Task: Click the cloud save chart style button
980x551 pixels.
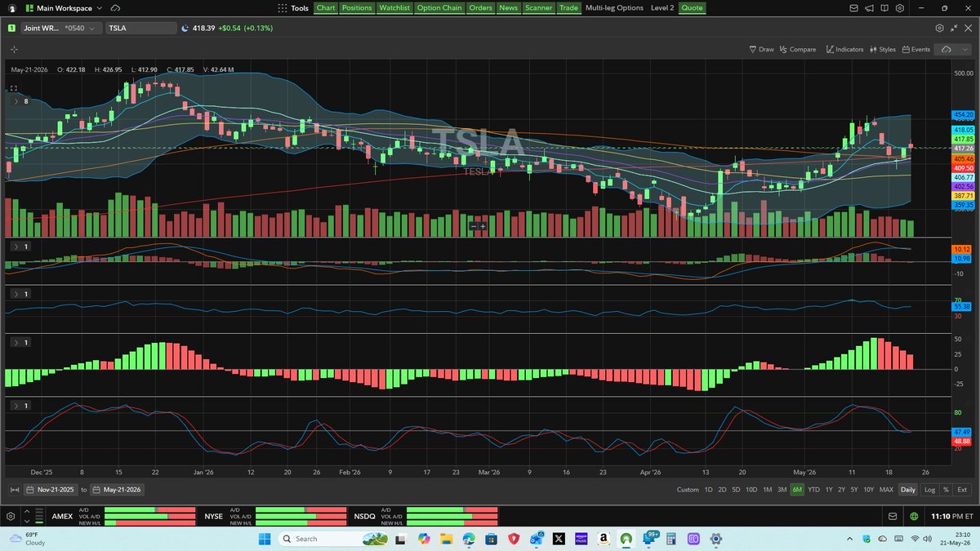Action: tap(946, 49)
